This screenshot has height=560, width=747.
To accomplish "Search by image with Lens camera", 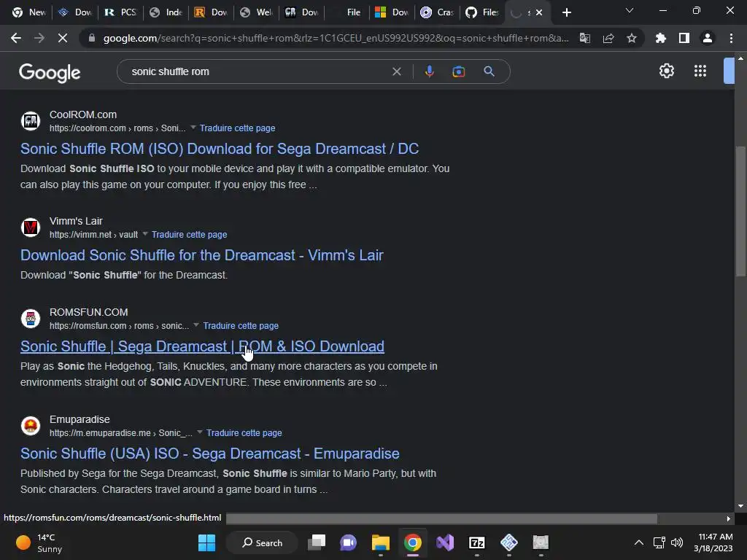I will (x=458, y=71).
